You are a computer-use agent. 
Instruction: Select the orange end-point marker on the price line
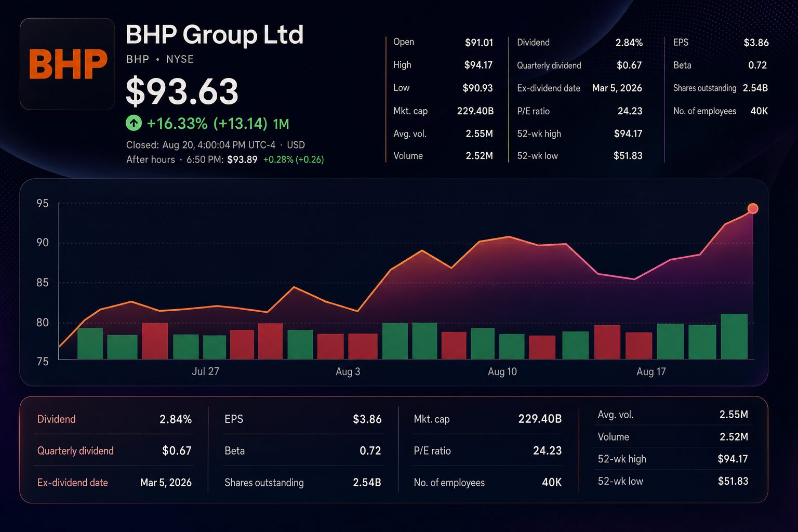click(x=753, y=209)
